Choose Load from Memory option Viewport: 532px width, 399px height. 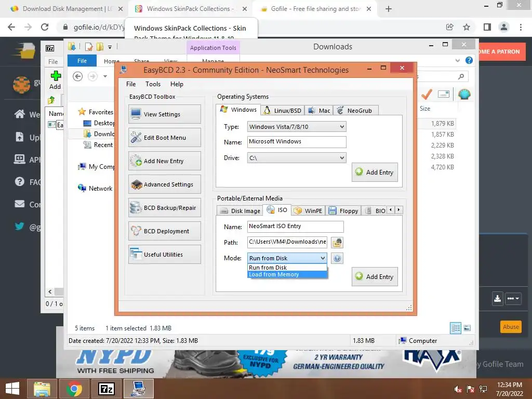click(x=287, y=274)
